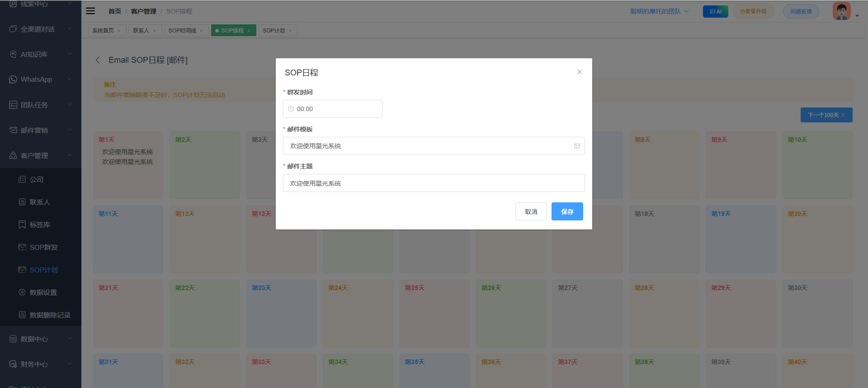Viewport: 868px width, 388px height.
Task: Click the back arrow beside Email SOP日程
Action: (x=98, y=60)
